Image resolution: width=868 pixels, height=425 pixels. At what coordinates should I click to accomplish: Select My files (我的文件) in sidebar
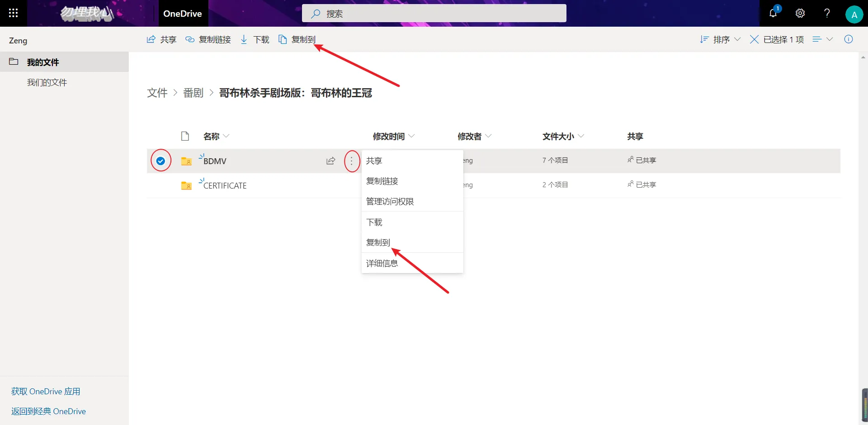pos(64,62)
